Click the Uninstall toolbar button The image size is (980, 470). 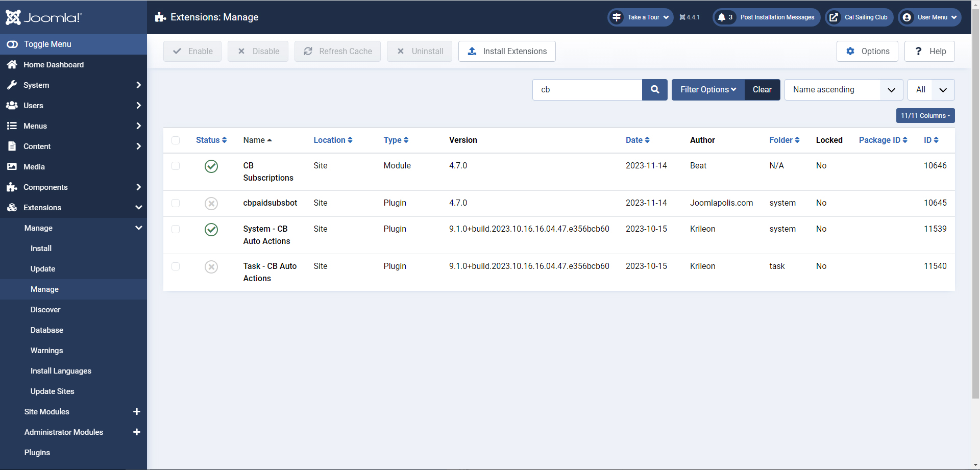[x=420, y=52]
